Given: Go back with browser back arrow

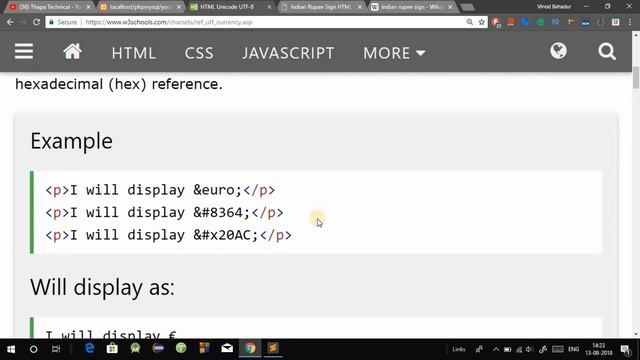Looking at the screenshot, I should point(10,22).
